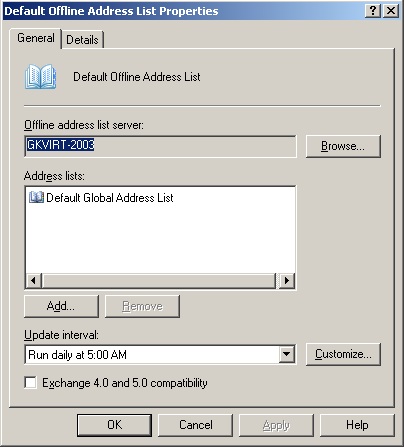Click the open book icon in the header
The image size is (404, 447).
point(40,77)
